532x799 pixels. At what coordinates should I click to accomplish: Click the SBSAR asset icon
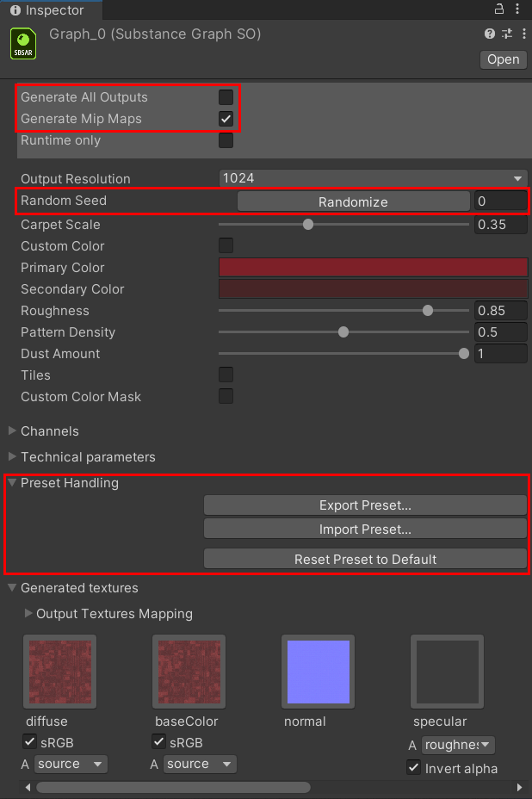click(24, 44)
